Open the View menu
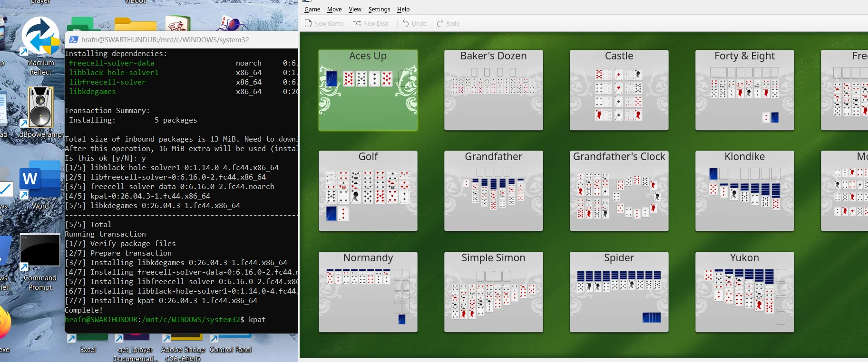Screen dimensions: 868x362 pyautogui.click(x=355, y=10)
